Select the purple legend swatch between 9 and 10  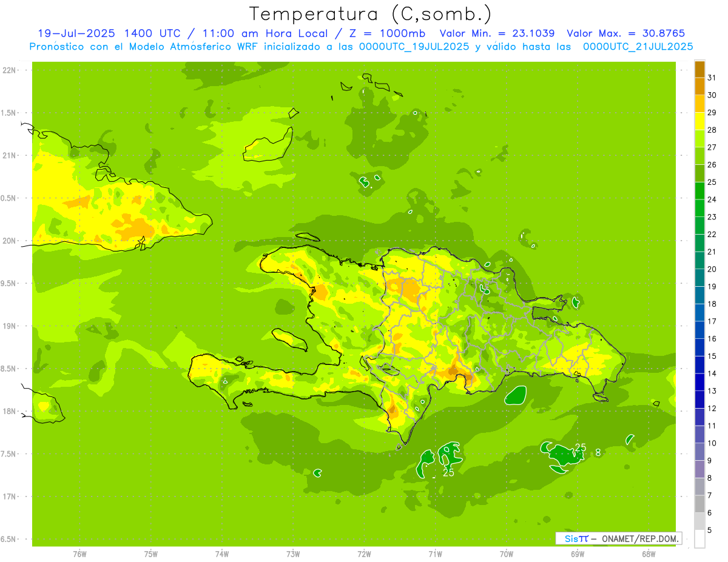[699, 452]
